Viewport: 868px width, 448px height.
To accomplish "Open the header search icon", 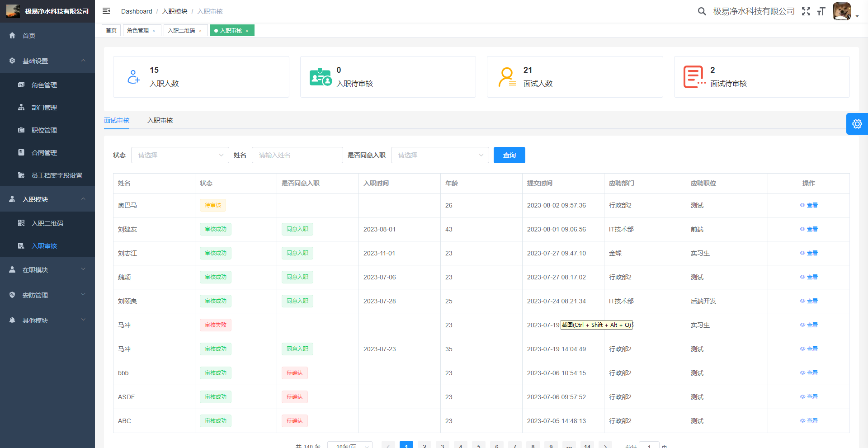I will pos(702,11).
